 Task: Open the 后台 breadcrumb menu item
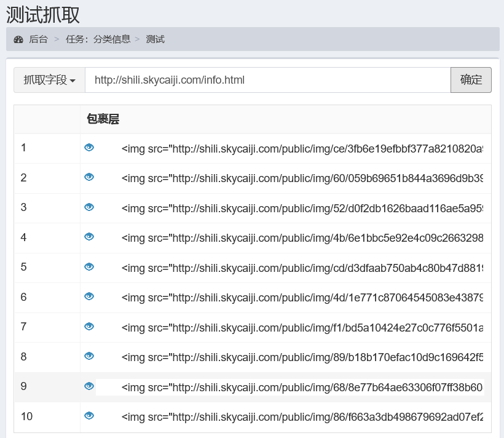coord(36,39)
